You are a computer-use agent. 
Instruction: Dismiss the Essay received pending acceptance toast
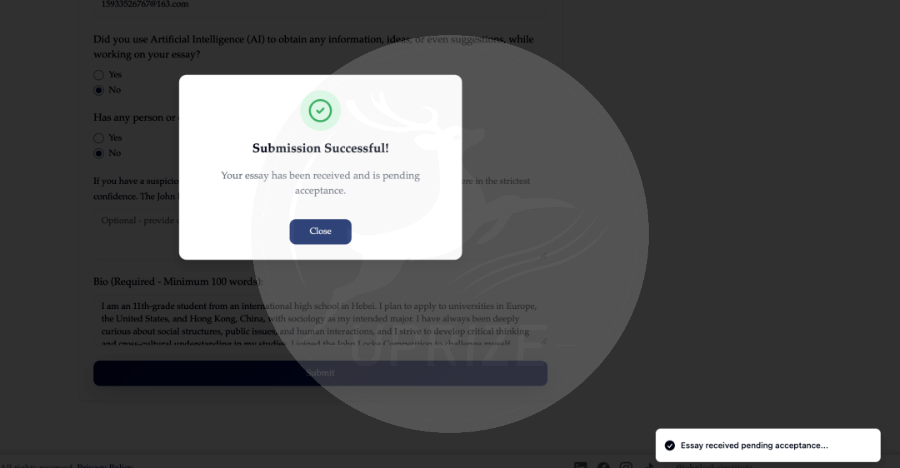(768, 445)
